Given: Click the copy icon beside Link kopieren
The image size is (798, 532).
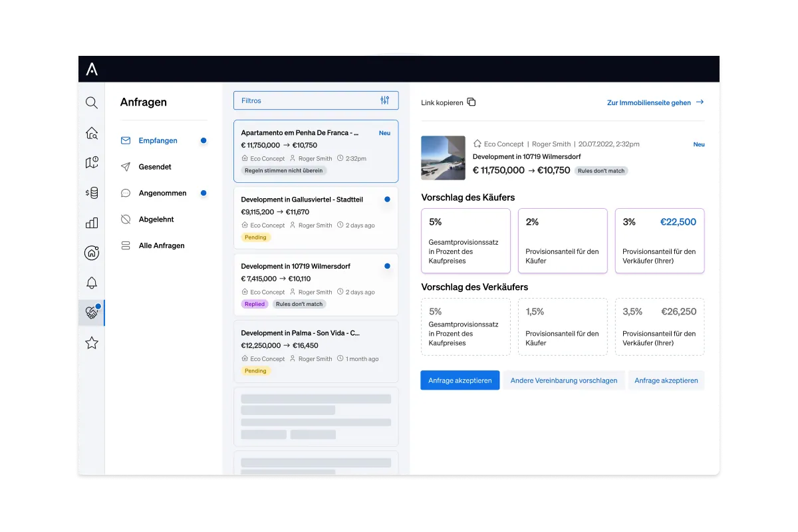Looking at the screenshot, I should (471, 102).
